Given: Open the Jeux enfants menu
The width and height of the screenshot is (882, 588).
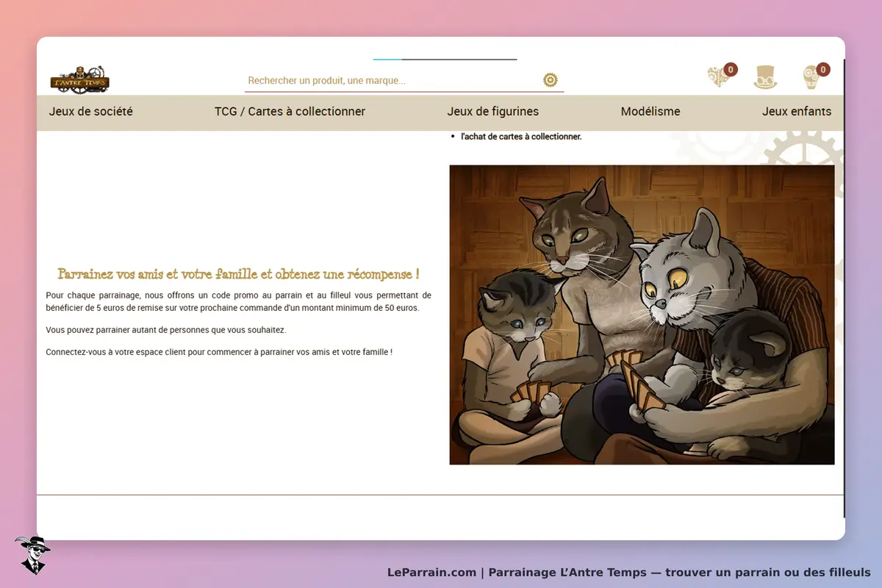Looking at the screenshot, I should (x=797, y=112).
